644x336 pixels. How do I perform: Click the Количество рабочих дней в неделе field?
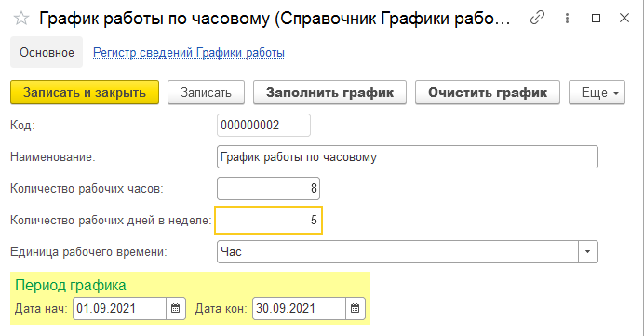click(x=268, y=221)
